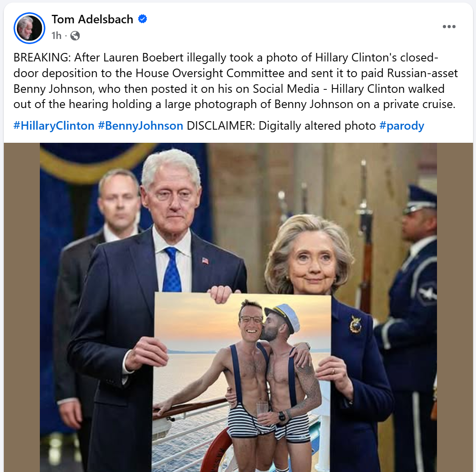476x472 pixels.
Task: Click the flag lapel pin in the photo
Action: pos(205,261)
